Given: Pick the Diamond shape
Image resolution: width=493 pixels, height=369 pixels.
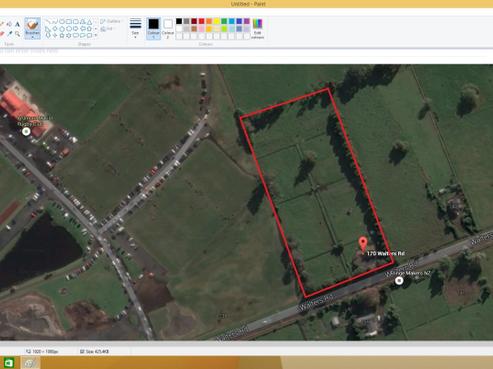Looking at the screenshot, I should pyautogui.click(x=55, y=29).
